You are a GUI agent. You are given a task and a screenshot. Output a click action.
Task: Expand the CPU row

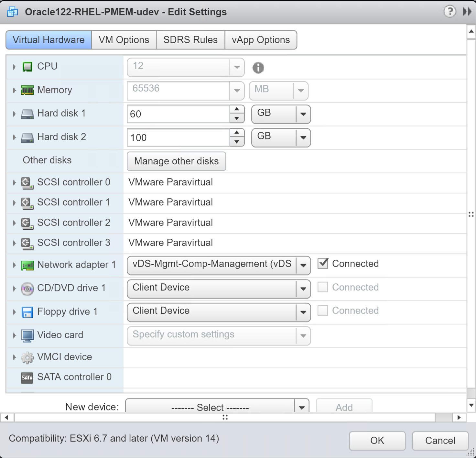(x=14, y=67)
